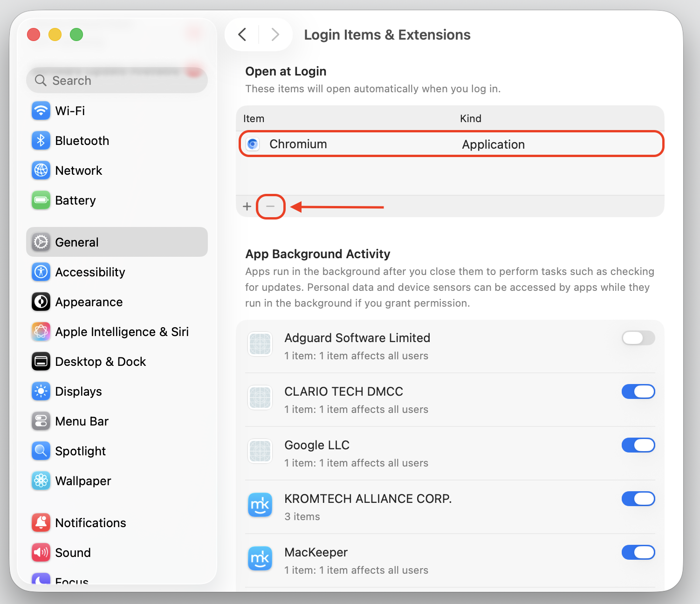Disable CLARIO TECH DMCC background toggle
Screen dimensions: 700x604
tap(638, 391)
